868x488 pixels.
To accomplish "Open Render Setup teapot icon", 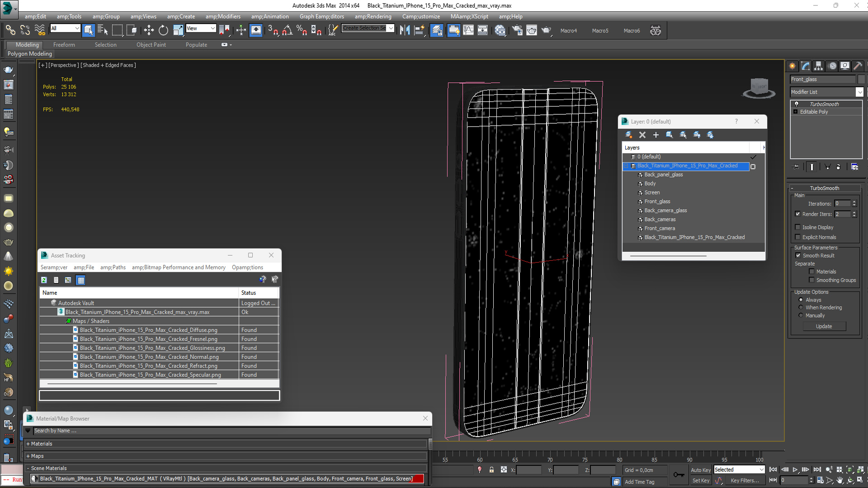I will click(517, 30).
